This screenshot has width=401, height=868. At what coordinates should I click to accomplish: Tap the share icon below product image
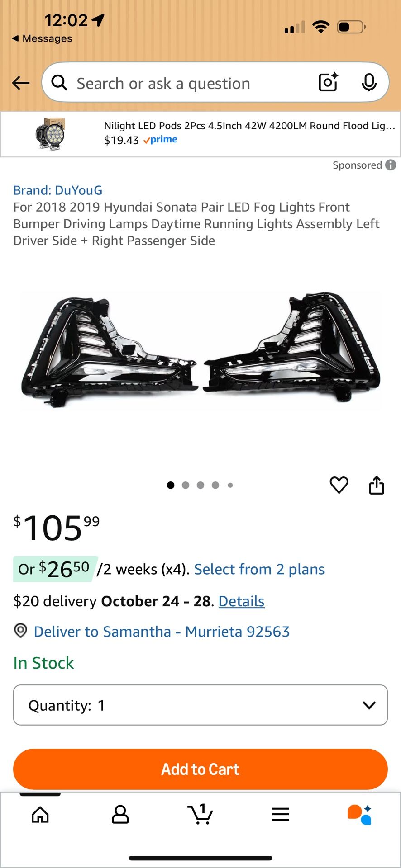click(x=376, y=485)
